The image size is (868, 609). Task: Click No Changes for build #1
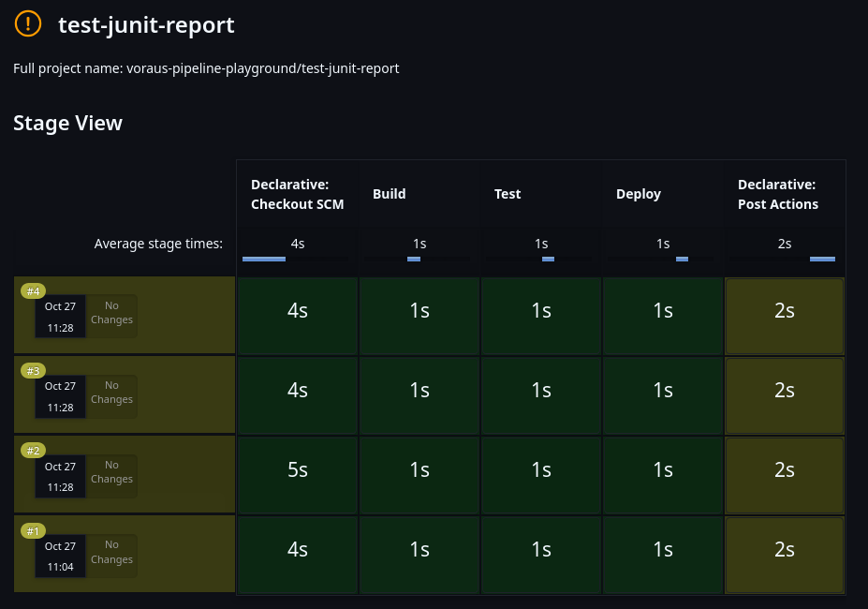[x=112, y=553]
